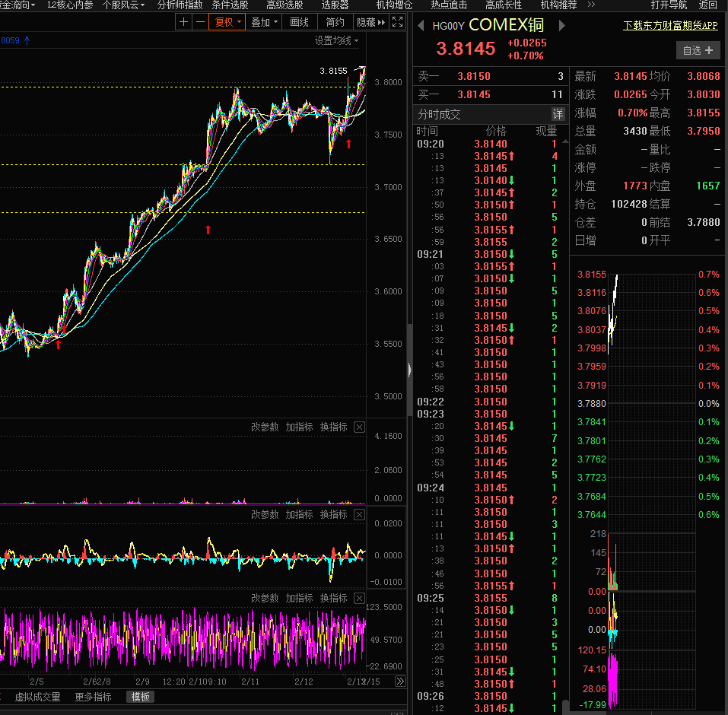Click the plus zoom-in chart icon

pos(183,22)
